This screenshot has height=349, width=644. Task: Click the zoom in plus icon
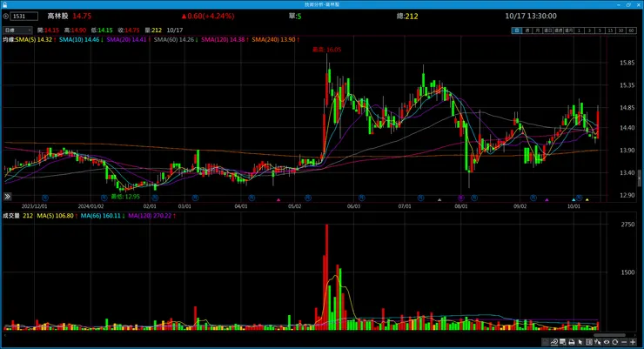(633, 342)
